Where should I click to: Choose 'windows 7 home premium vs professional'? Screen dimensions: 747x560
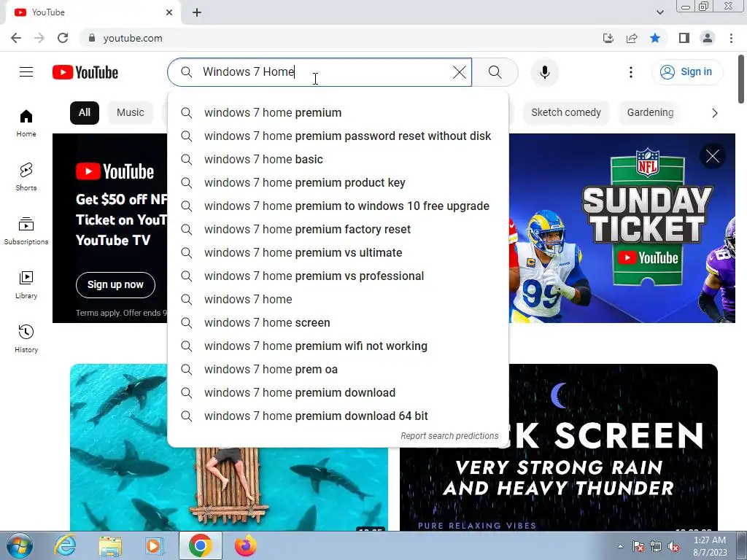click(x=338, y=276)
